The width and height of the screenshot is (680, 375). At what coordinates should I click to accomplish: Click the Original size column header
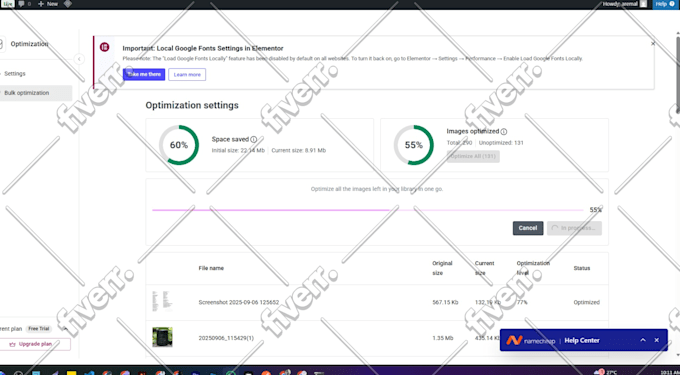coord(442,268)
